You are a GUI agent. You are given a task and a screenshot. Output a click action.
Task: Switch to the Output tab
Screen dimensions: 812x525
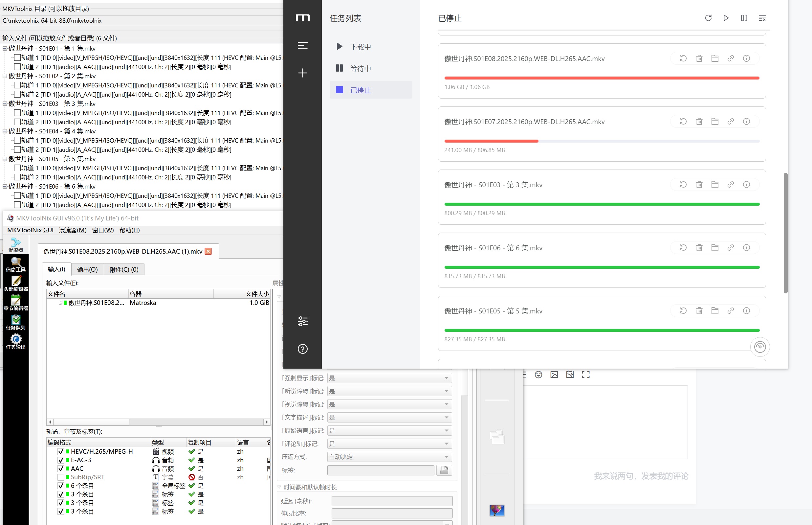pyautogui.click(x=87, y=269)
